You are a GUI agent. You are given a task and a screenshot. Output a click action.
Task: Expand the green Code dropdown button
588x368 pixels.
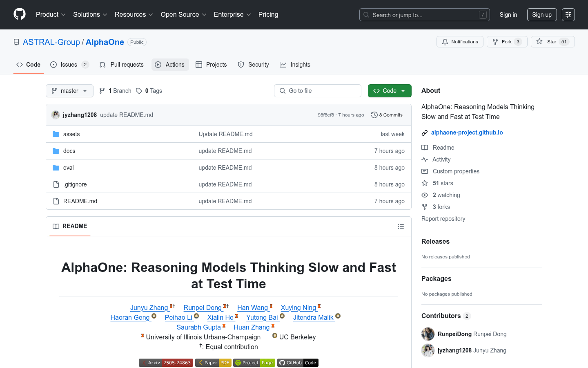[x=389, y=91]
